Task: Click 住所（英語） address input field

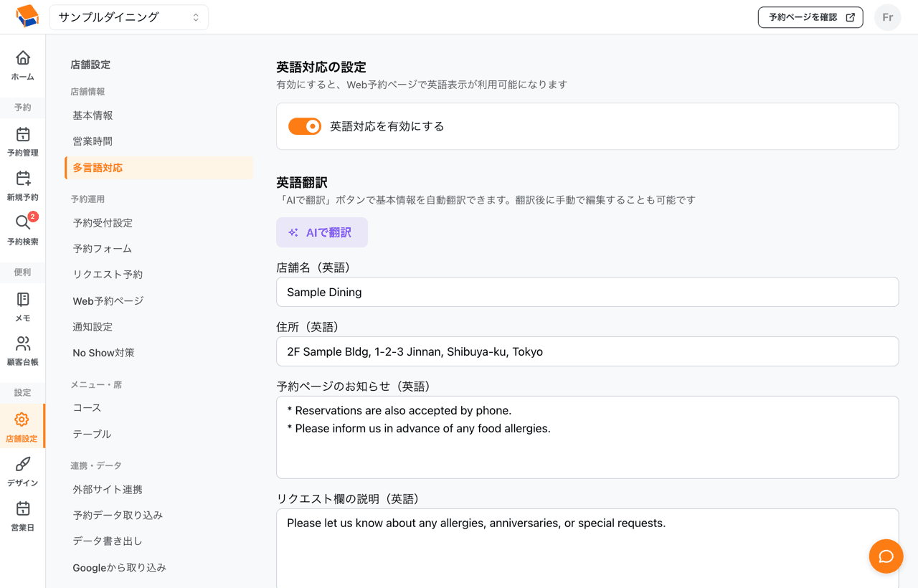Action: click(x=587, y=351)
